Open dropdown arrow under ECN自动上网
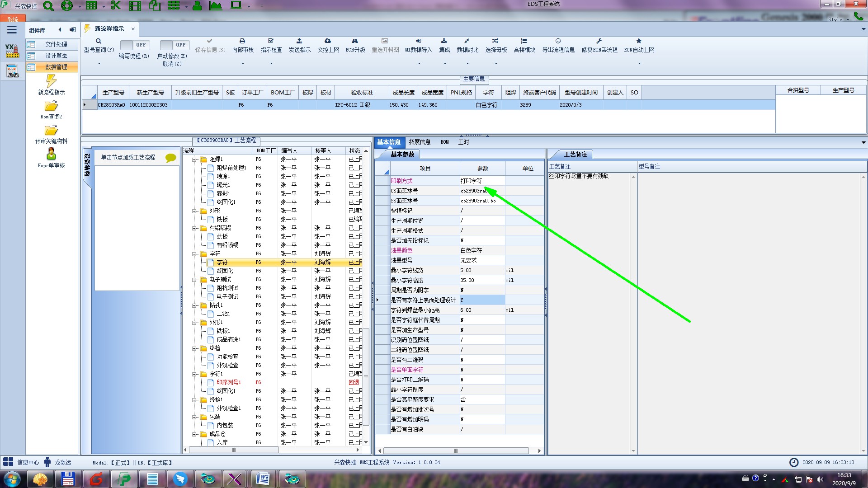This screenshot has width=868, height=488. coord(639,64)
